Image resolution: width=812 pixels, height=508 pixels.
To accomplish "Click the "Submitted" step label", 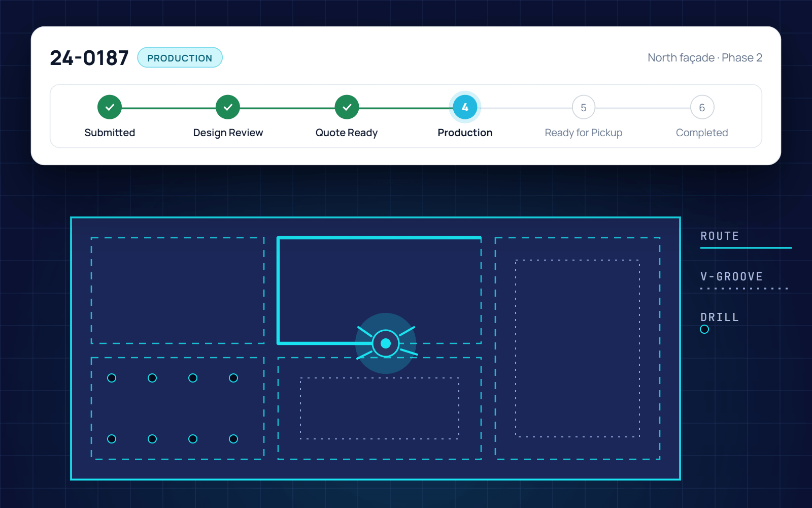I will point(110,133).
